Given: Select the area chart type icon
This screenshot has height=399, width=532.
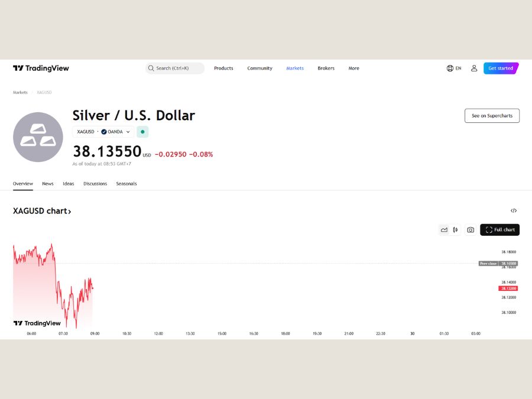Looking at the screenshot, I should pyautogui.click(x=444, y=230).
